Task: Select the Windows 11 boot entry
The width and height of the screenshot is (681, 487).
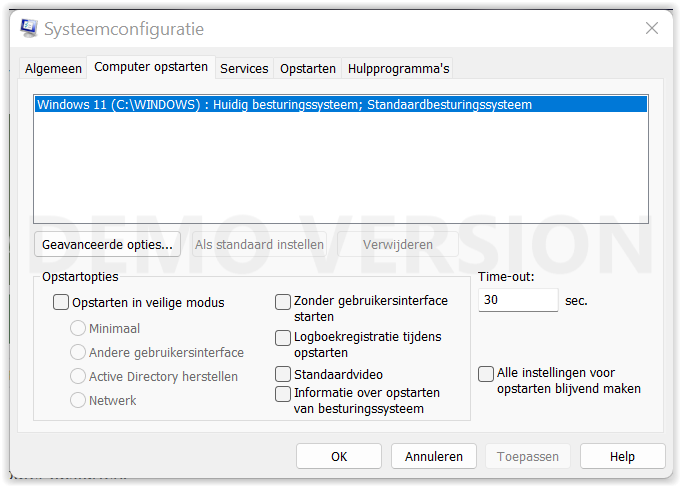Action: point(341,105)
